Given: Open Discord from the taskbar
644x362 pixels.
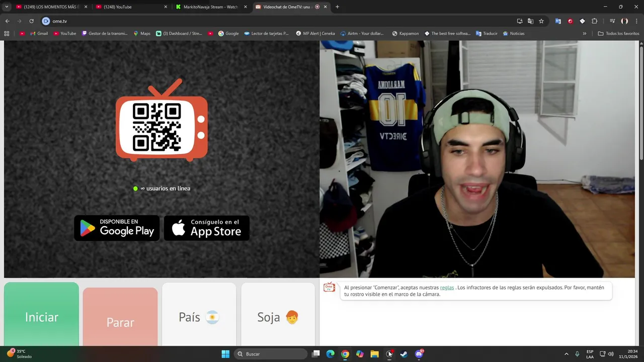Looking at the screenshot, I should (419, 354).
